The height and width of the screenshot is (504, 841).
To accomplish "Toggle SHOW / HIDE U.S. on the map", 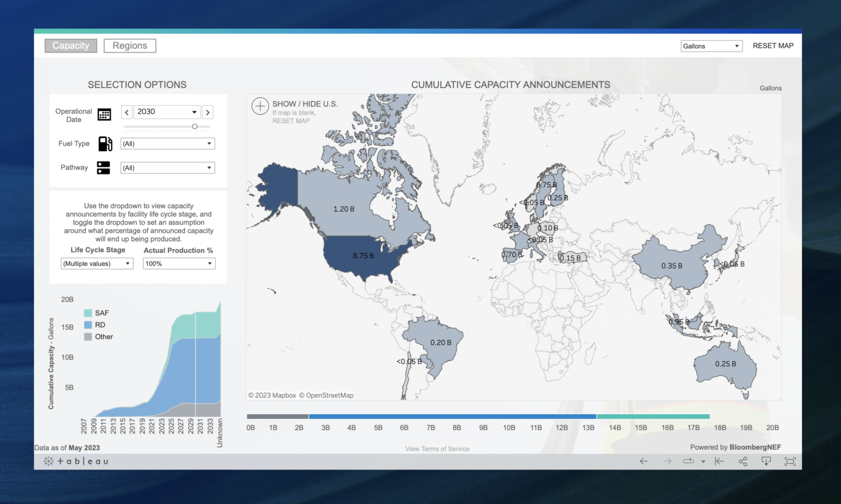I will pyautogui.click(x=304, y=103).
